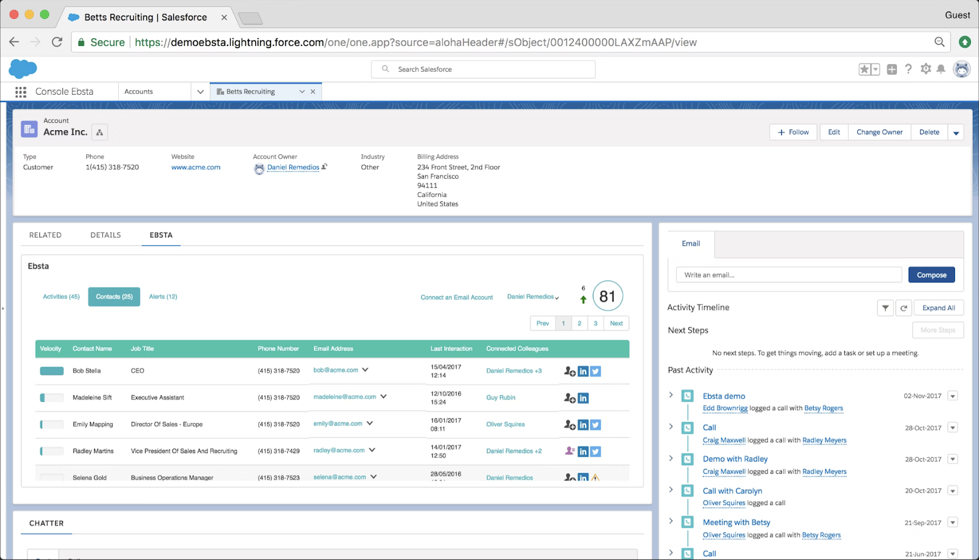Click the Delete button
The height and width of the screenshot is (560, 979).
click(x=929, y=133)
